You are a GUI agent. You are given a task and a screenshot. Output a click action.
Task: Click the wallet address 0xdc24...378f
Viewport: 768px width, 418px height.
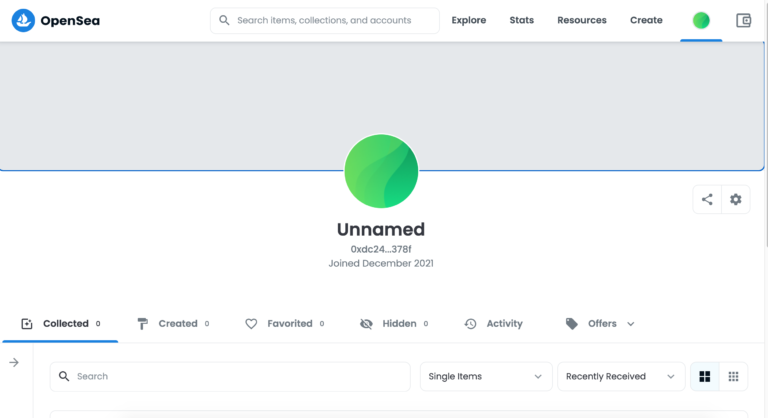(x=380, y=248)
